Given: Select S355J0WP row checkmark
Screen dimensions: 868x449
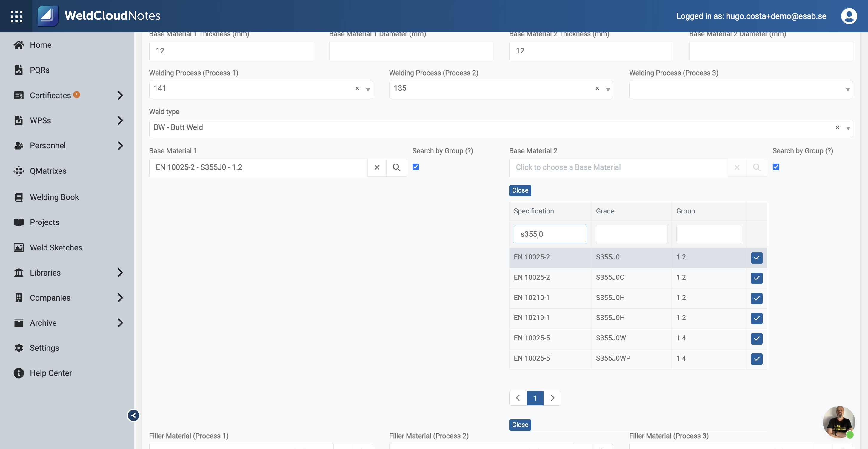Looking at the screenshot, I should click(756, 359).
